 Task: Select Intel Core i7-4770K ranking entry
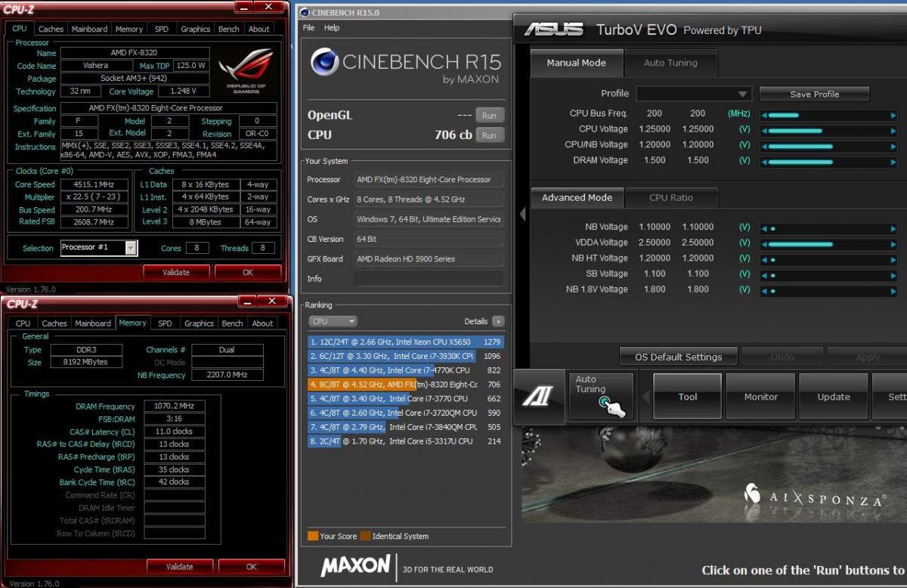[405, 370]
